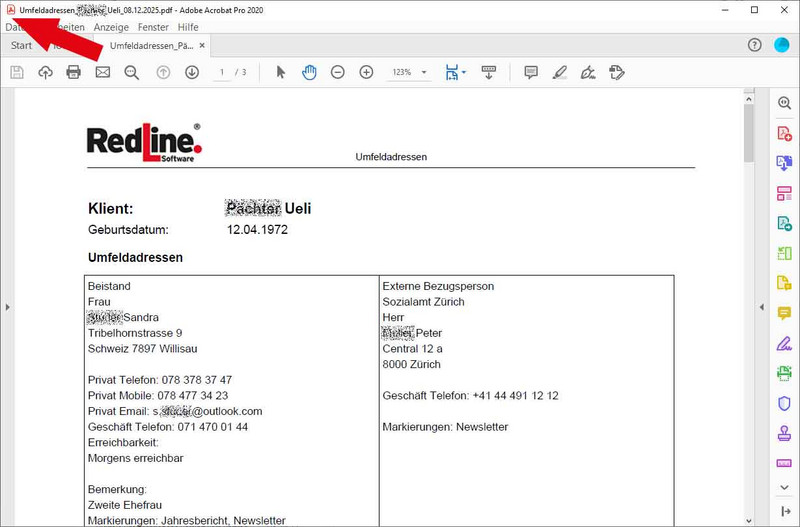Open the page fit options dropdown
This screenshot has height=527, width=800.
(456, 72)
